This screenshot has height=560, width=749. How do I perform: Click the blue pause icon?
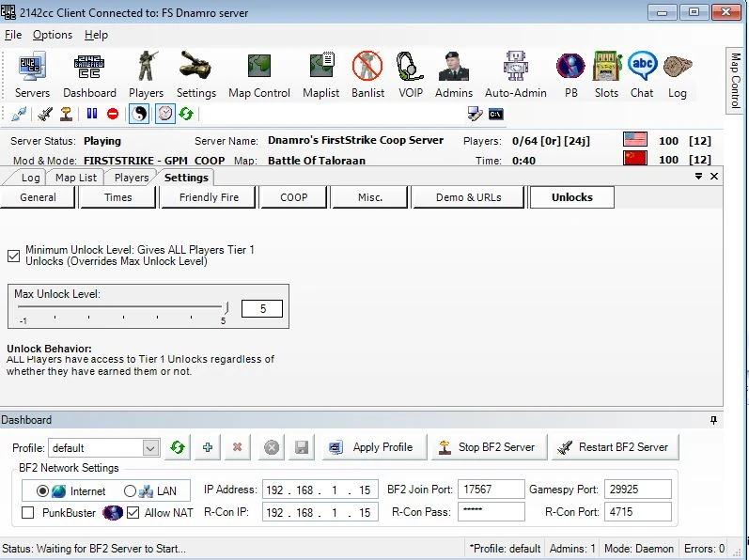pyautogui.click(x=92, y=114)
